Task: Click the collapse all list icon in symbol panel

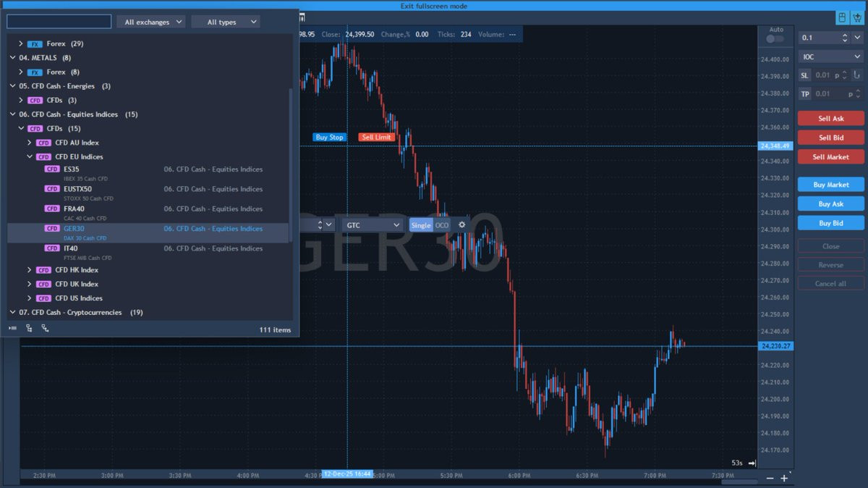Action: coord(12,329)
